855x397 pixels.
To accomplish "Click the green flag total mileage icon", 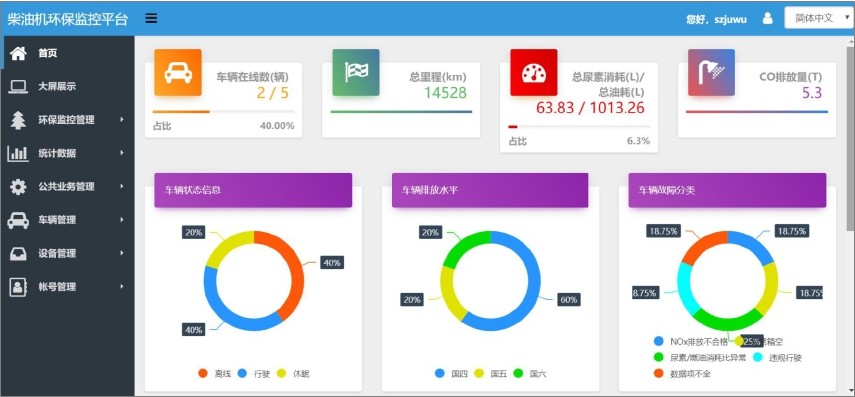I will coord(356,73).
